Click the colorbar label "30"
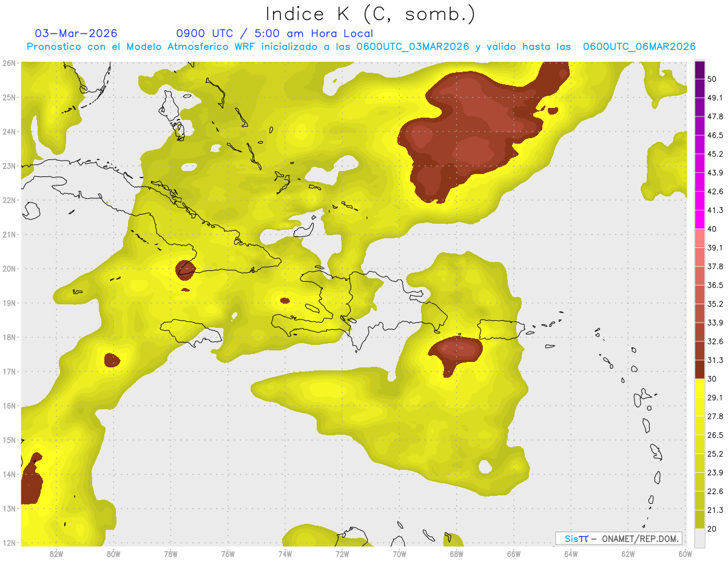Screen dimensions: 728x562 712,379
